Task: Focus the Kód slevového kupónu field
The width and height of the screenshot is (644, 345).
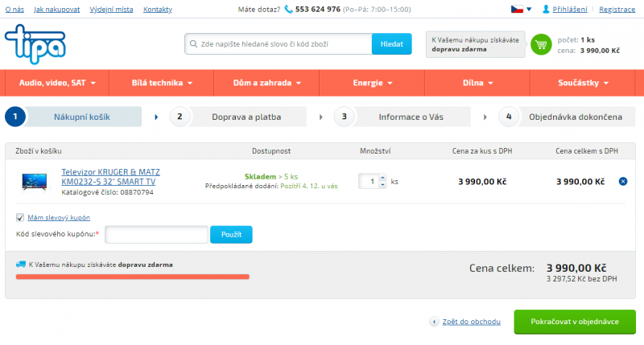Action: point(156,234)
